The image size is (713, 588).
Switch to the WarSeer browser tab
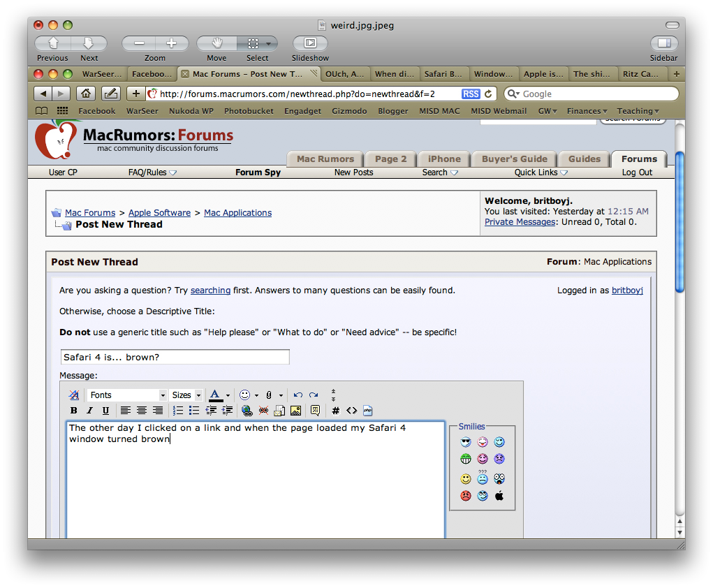(101, 74)
